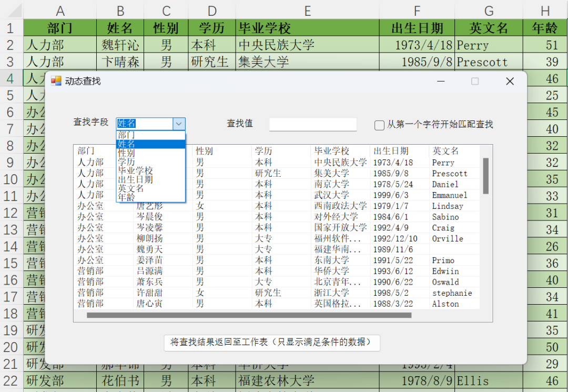The height and width of the screenshot is (392, 568).
Task: Click worksheet cell 花伯书
Action: [x=120, y=381]
